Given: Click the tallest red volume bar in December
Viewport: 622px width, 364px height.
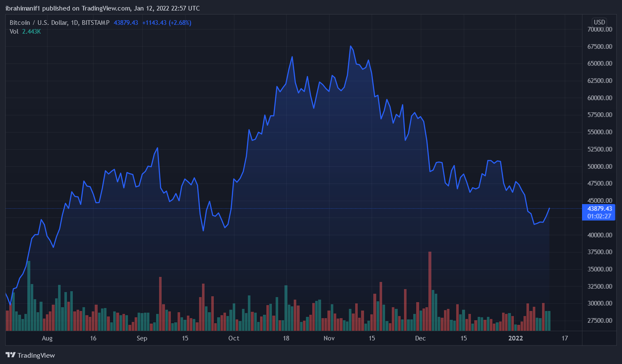Looking at the screenshot, I should (430, 290).
